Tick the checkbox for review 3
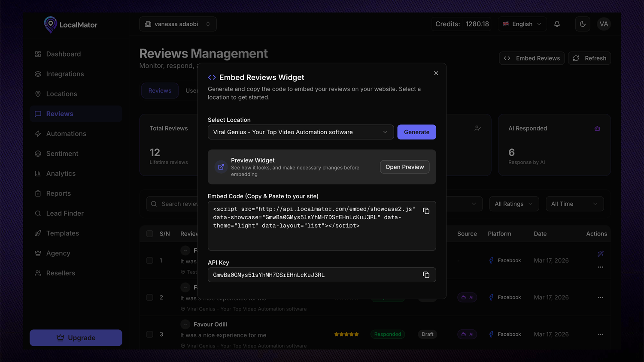This screenshot has width=644, height=362. [150, 334]
